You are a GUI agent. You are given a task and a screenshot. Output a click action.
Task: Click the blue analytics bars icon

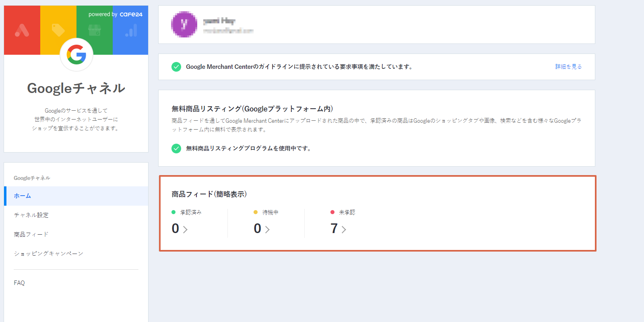coord(131,30)
